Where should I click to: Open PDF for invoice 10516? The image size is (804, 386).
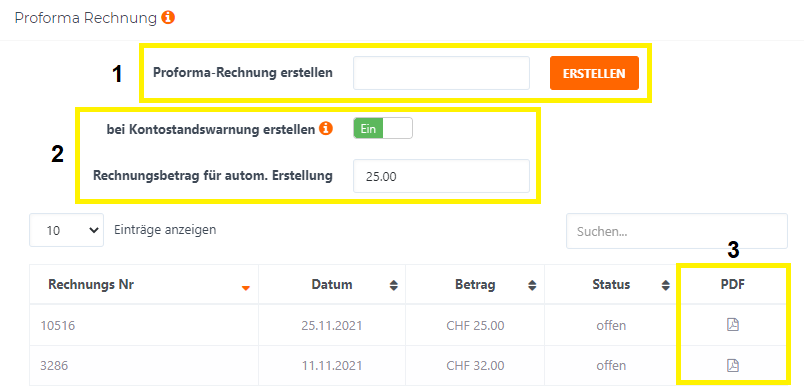[x=733, y=324]
